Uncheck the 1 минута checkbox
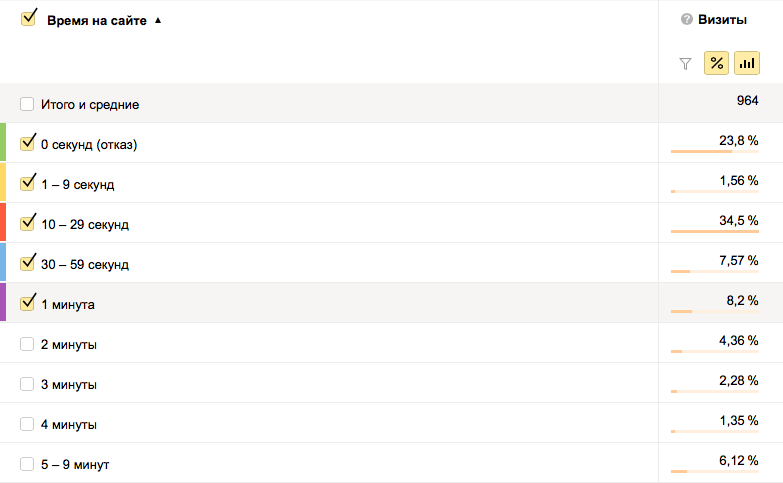 coord(27,303)
